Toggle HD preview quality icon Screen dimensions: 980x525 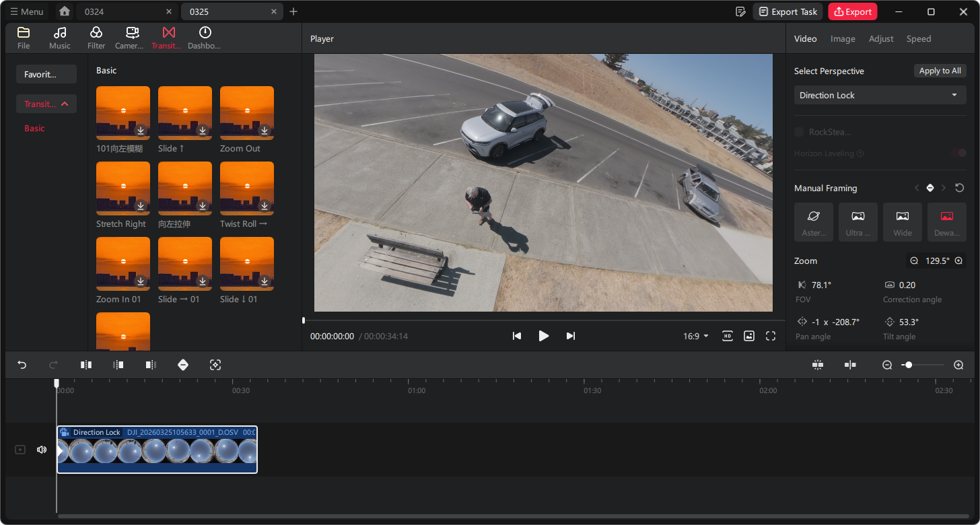click(728, 336)
